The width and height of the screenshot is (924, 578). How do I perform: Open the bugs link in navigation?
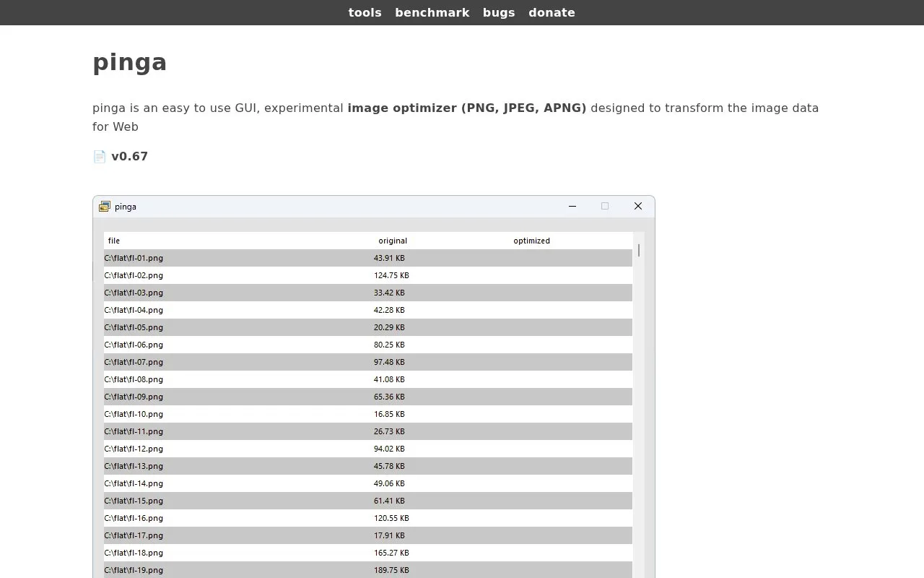[x=499, y=12]
